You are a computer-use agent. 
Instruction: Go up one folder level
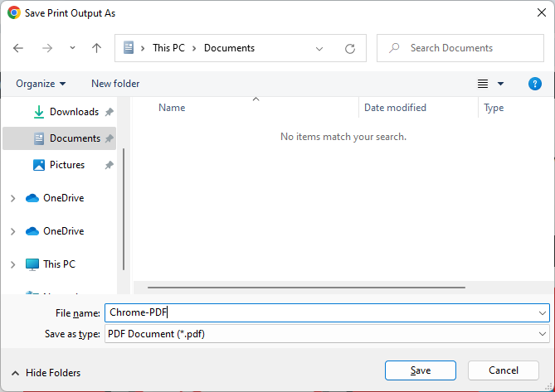coord(96,48)
